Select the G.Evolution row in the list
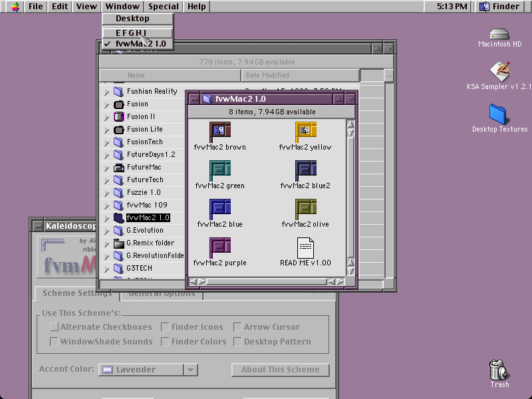 145,231
